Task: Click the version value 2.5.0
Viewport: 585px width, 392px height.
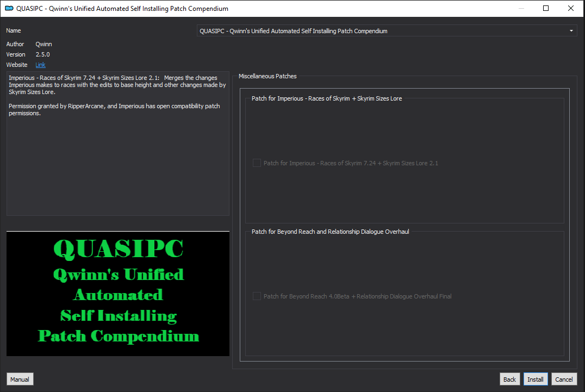Action: (42, 54)
